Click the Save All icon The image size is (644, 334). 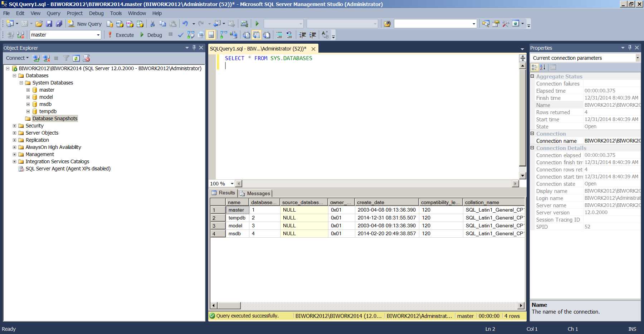coord(59,24)
